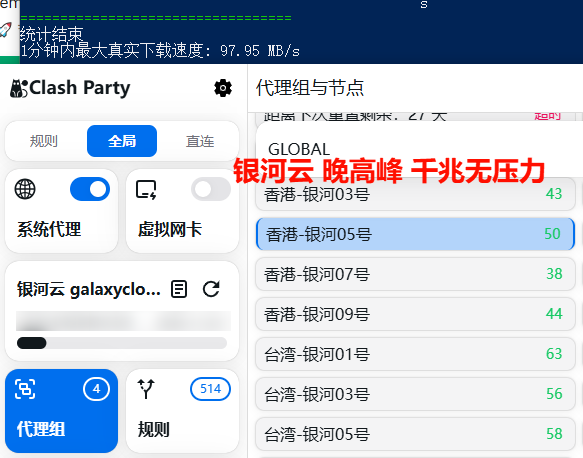Click the rules branching icon

[x=146, y=389]
